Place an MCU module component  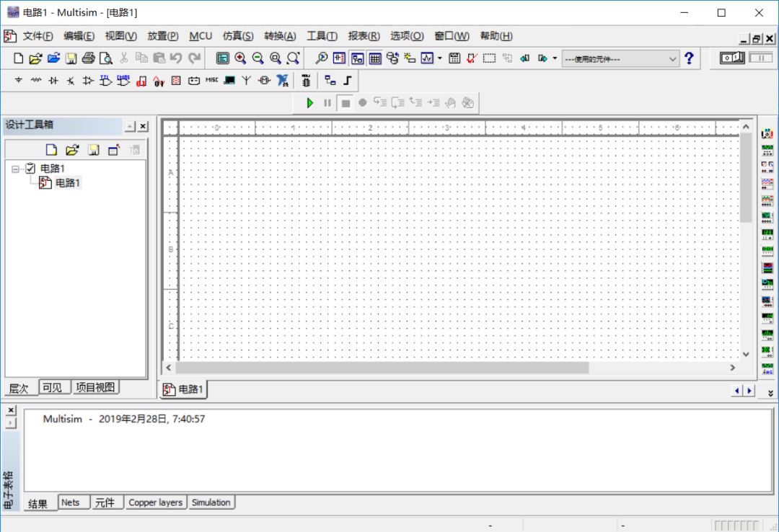(x=306, y=81)
